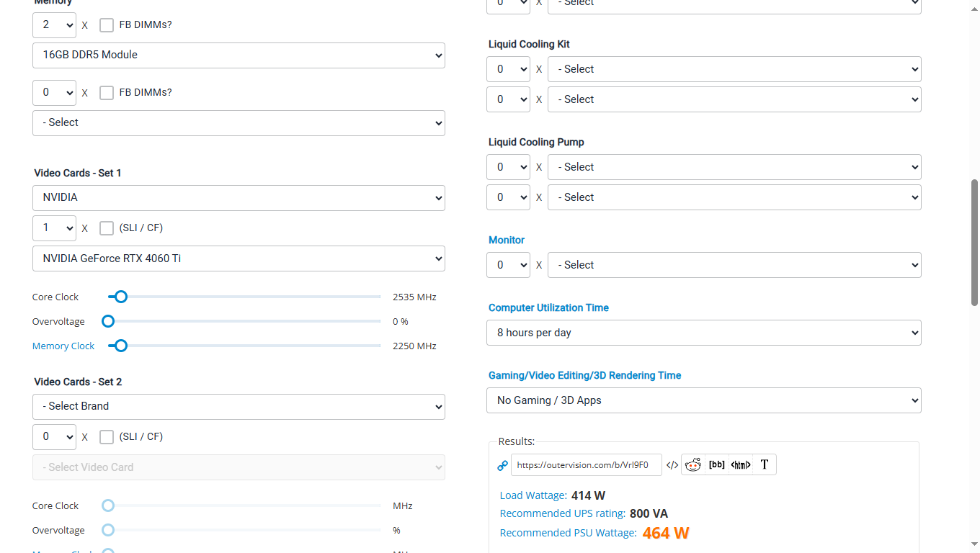
Task: Click Set 1 Memory Clock slider handle
Action: coord(121,346)
